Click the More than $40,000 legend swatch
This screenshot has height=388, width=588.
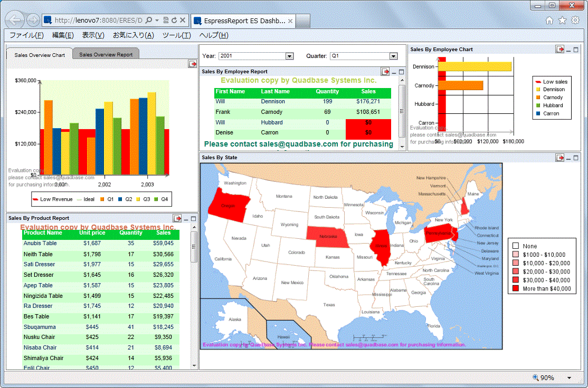[516, 288]
